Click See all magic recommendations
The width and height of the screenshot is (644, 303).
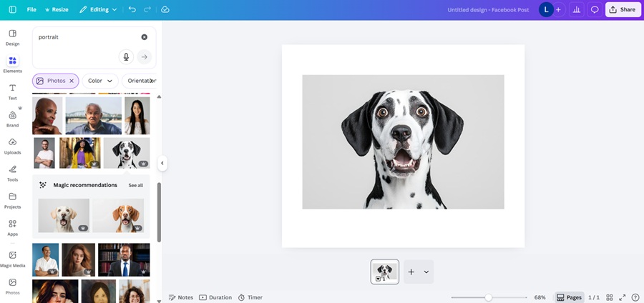point(135,185)
